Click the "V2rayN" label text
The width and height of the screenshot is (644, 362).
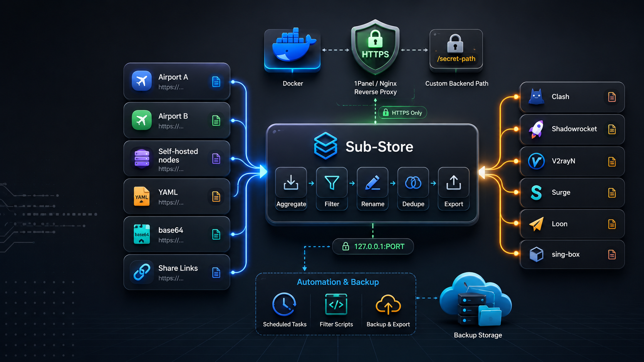563,161
